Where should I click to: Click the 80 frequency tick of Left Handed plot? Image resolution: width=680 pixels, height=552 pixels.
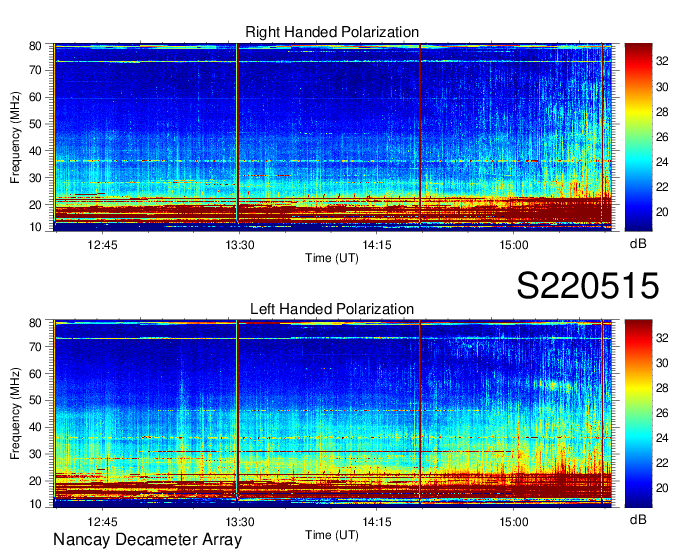click(35, 323)
